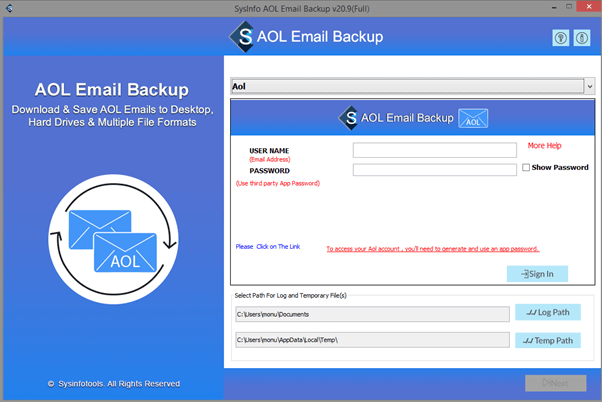Click the Next button
Screen dimensions: 602x402
[556, 383]
